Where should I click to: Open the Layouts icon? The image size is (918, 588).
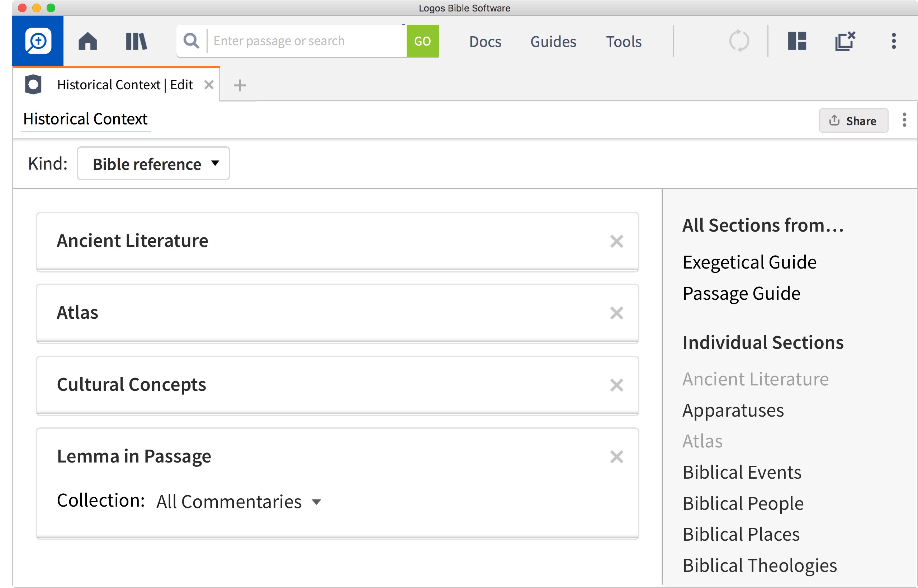click(x=797, y=41)
